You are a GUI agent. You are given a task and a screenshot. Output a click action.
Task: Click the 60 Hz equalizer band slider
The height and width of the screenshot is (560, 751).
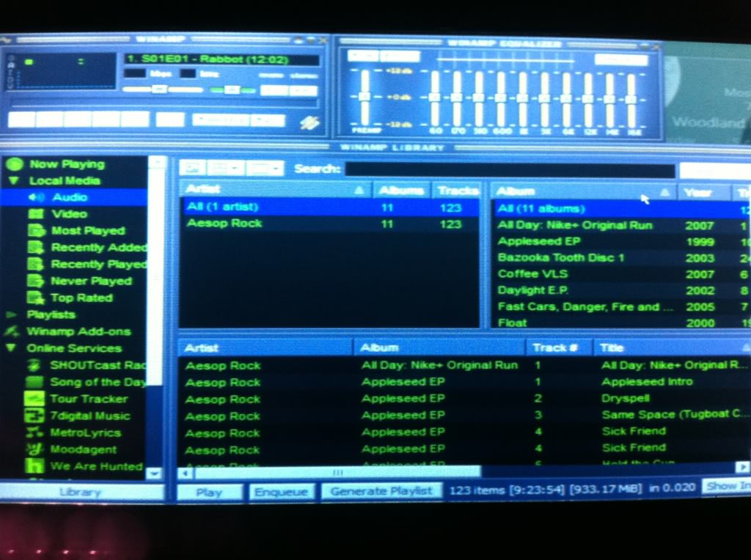point(434,99)
